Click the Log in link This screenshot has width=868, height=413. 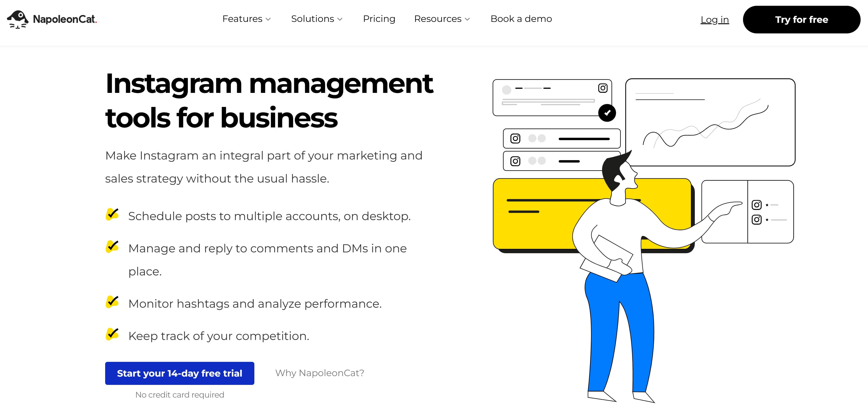tap(715, 20)
